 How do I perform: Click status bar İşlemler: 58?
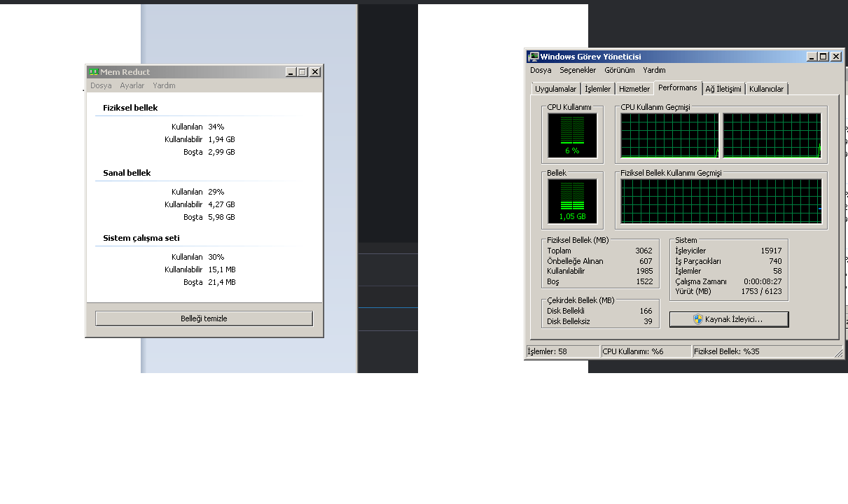point(563,351)
